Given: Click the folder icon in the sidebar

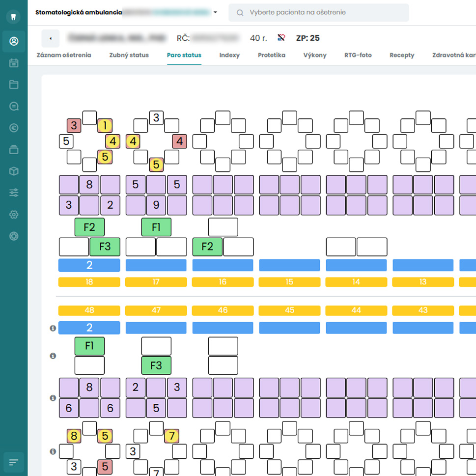Looking at the screenshot, I should [14, 84].
